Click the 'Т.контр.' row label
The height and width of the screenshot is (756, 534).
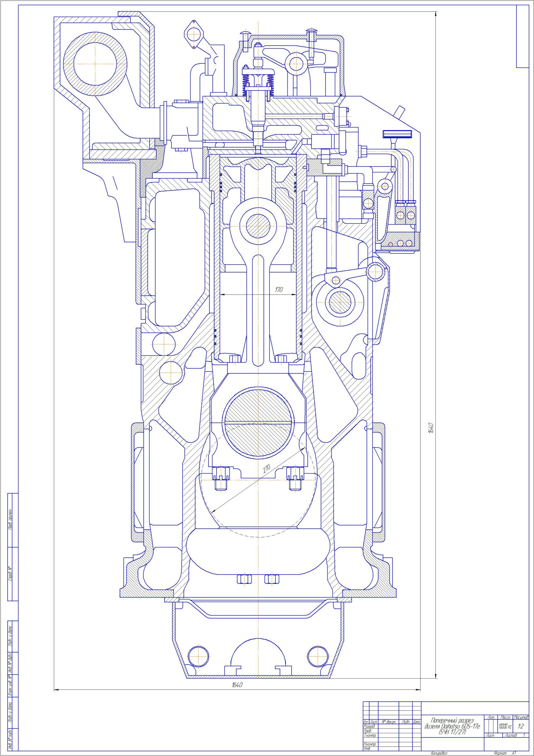tap(370, 736)
